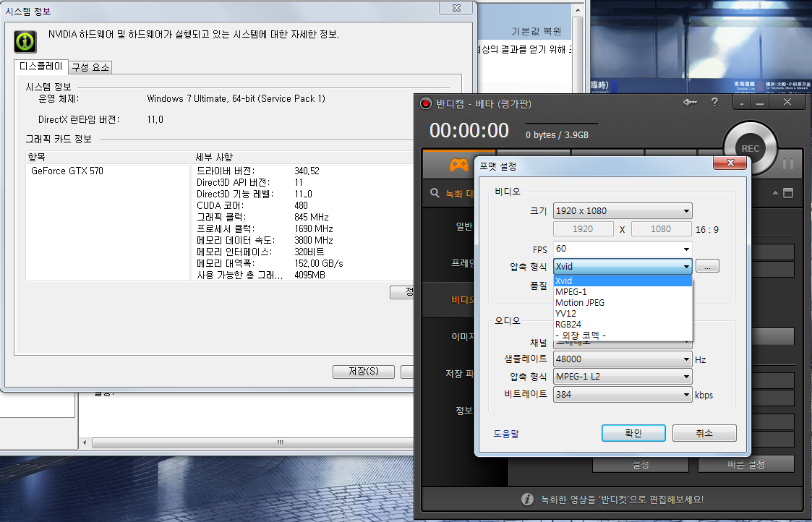Click 저장(S) in the system info window
The height and width of the screenshot is (522, 812).
pos(364,372)
